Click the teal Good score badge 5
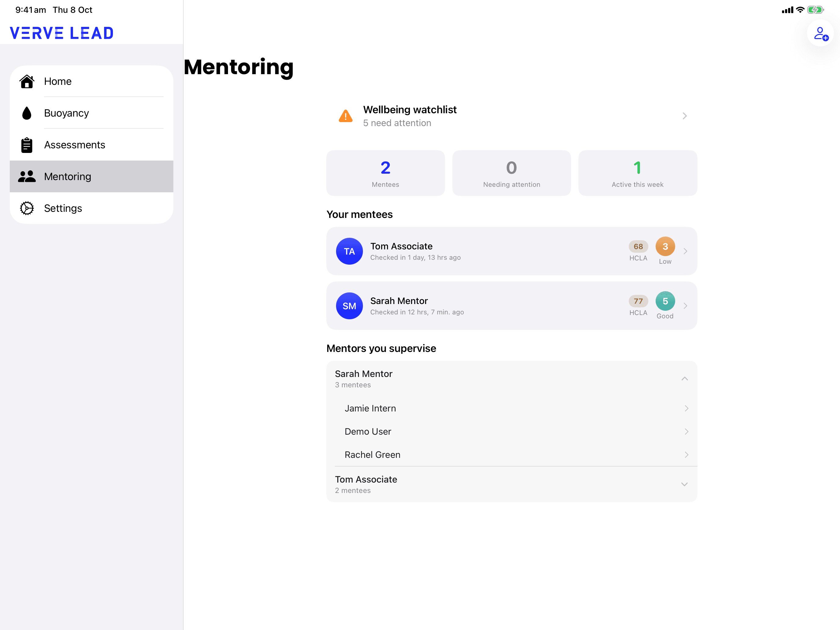The image size is (840, 630). 665,301
